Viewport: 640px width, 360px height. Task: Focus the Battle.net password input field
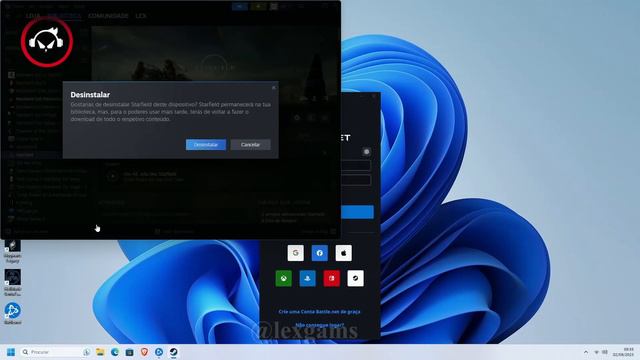(x=356, y=180)
